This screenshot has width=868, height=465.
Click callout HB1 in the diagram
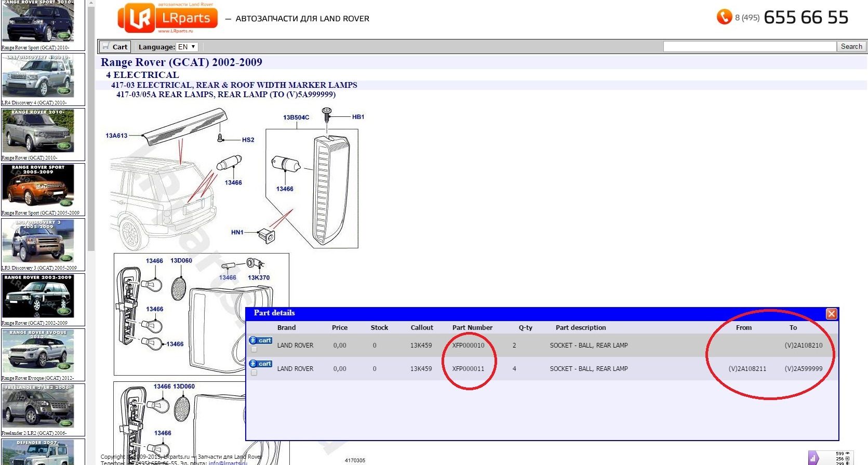[x=358, y=117]
